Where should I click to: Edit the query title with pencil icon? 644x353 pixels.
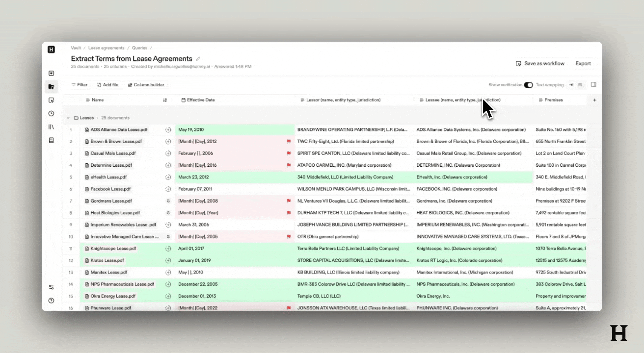coord(198,59)
